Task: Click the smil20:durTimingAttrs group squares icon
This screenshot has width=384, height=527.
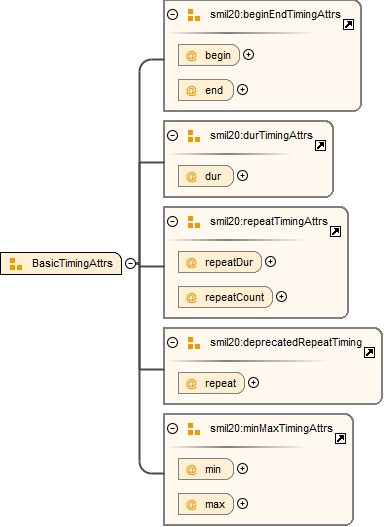Action: click(194, 136)
